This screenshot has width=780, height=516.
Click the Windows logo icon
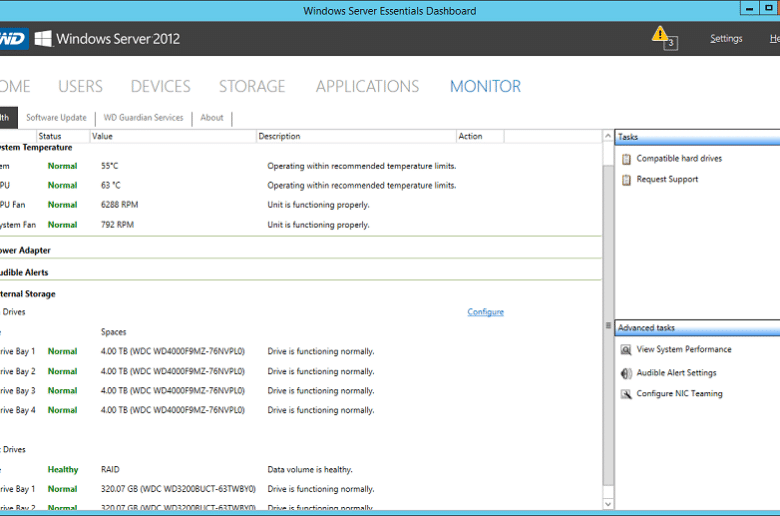43,38
